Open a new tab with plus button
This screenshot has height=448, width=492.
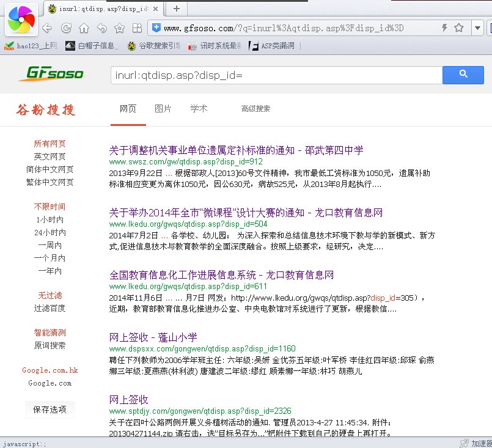(177, 9)
